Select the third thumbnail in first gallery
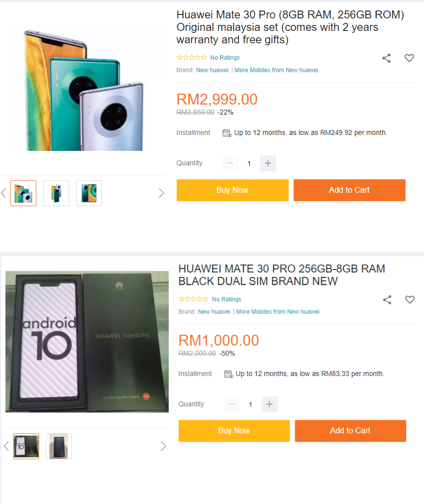 point(89,193)
